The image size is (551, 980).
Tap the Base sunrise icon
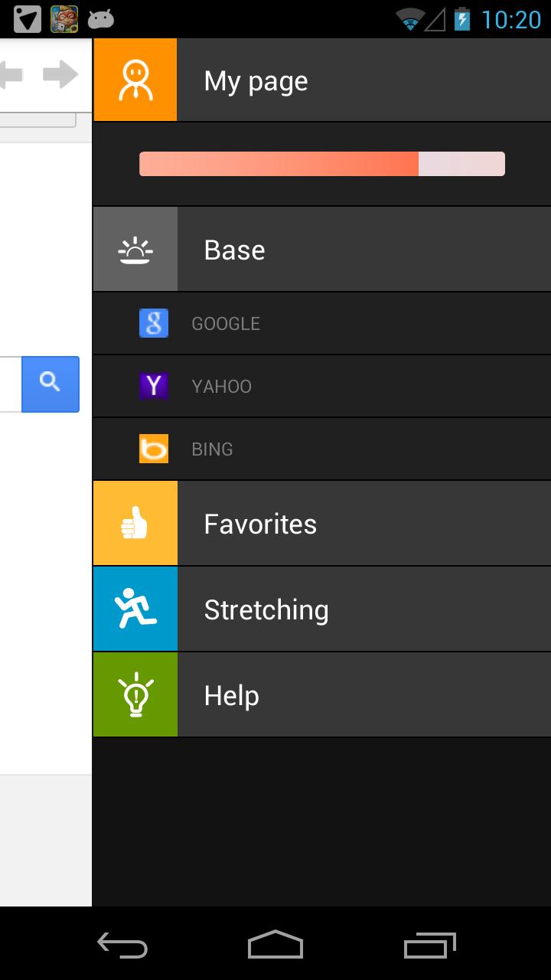click(135, 250)
